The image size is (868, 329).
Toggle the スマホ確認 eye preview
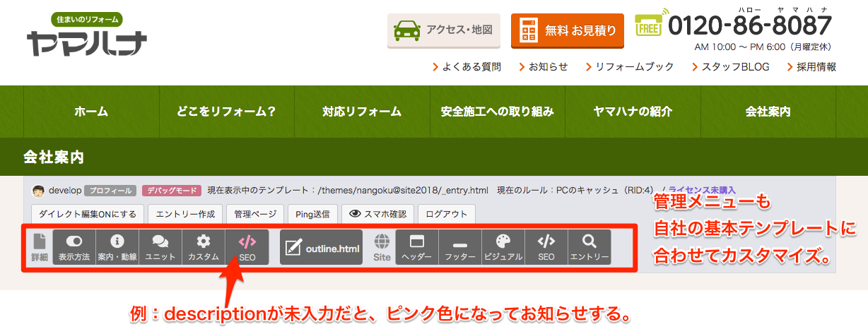pos(377,214)
